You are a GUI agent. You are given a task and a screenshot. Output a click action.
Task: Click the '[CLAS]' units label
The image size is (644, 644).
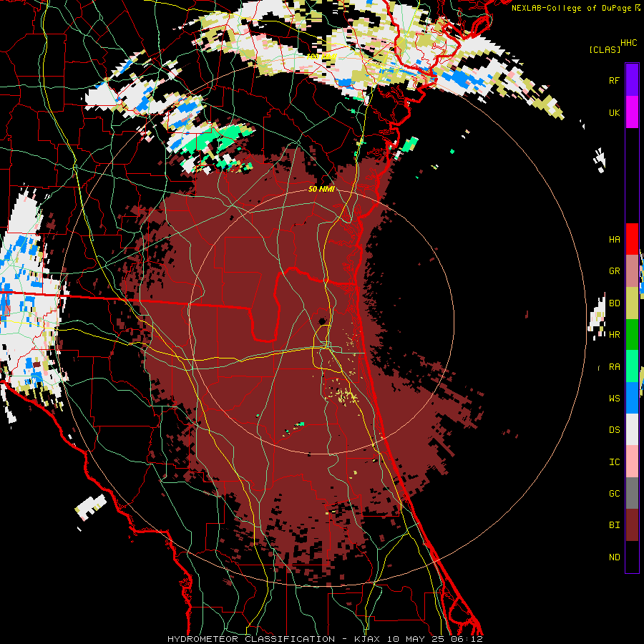click(605, 49)
